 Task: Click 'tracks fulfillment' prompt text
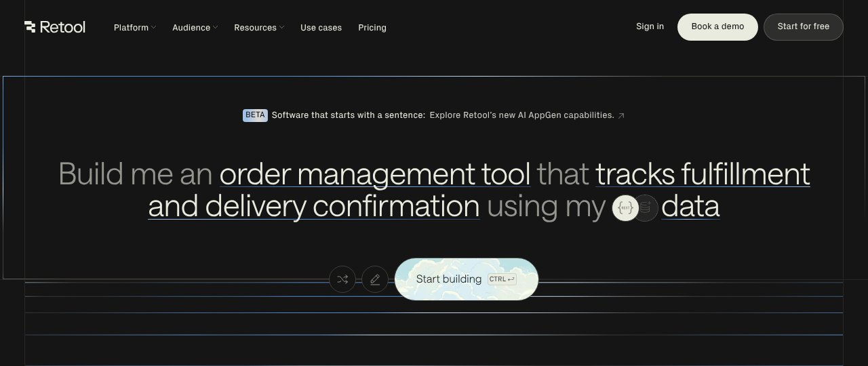pyautogui.click(x=703, y=174)
